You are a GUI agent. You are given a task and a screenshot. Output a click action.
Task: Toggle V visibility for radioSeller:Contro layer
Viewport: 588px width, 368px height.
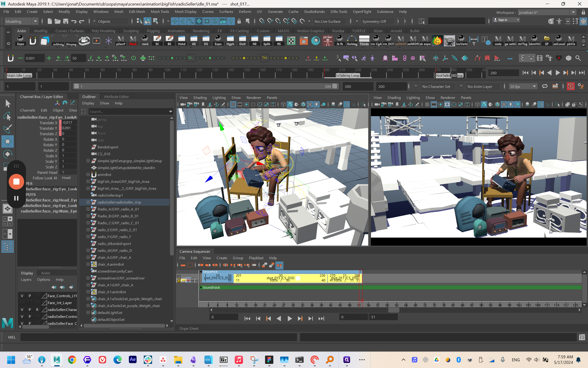[22, 316]
